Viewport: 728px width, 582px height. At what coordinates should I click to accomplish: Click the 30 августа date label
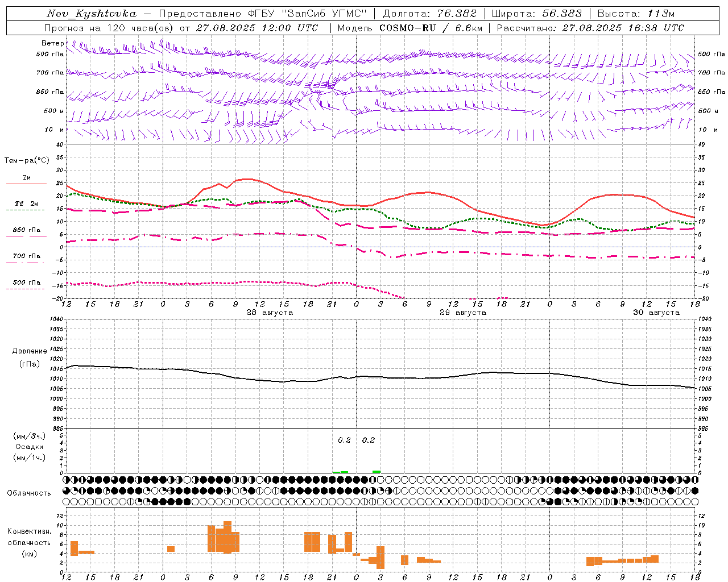pos(656,313)
